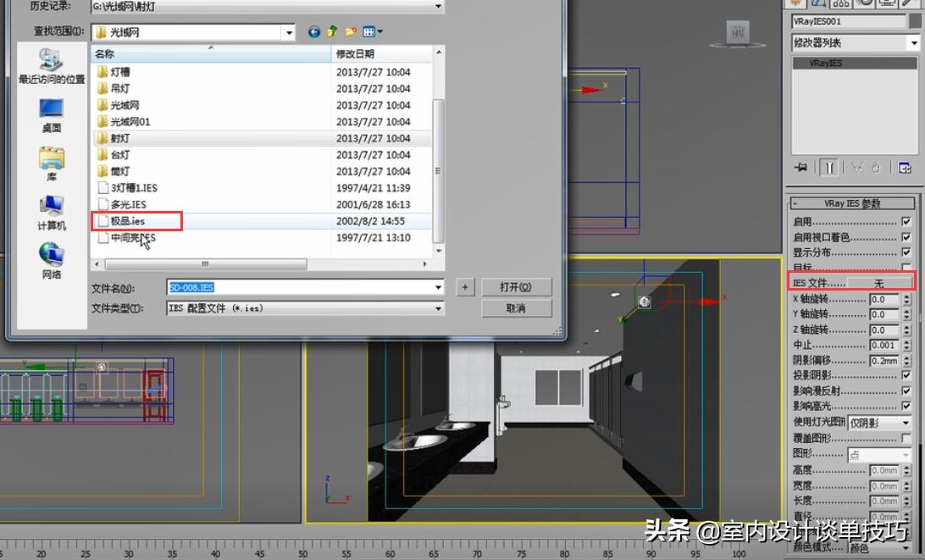Click the 打开 button
925x560 pixels.
[x=516, y=287]
